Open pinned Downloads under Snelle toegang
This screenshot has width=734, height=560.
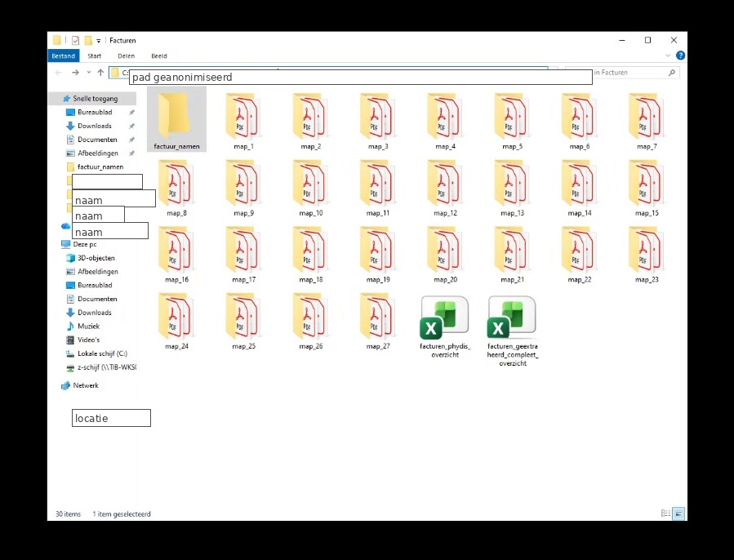pyautogui.click(x=95, y=126)
